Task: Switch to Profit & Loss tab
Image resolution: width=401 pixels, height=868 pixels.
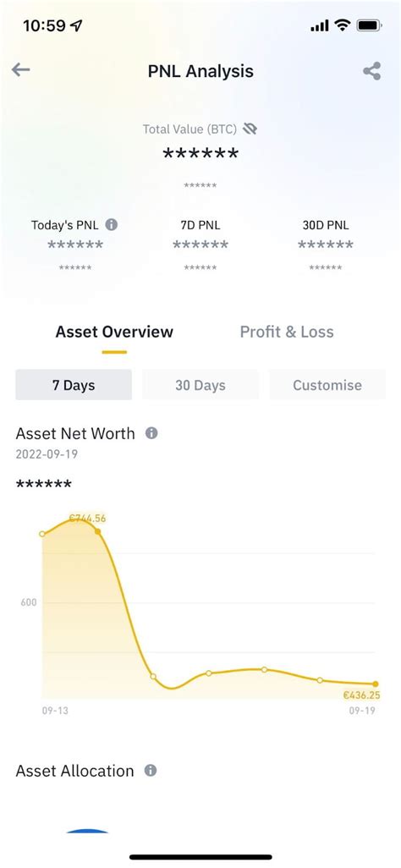Action: coord(286,332)
